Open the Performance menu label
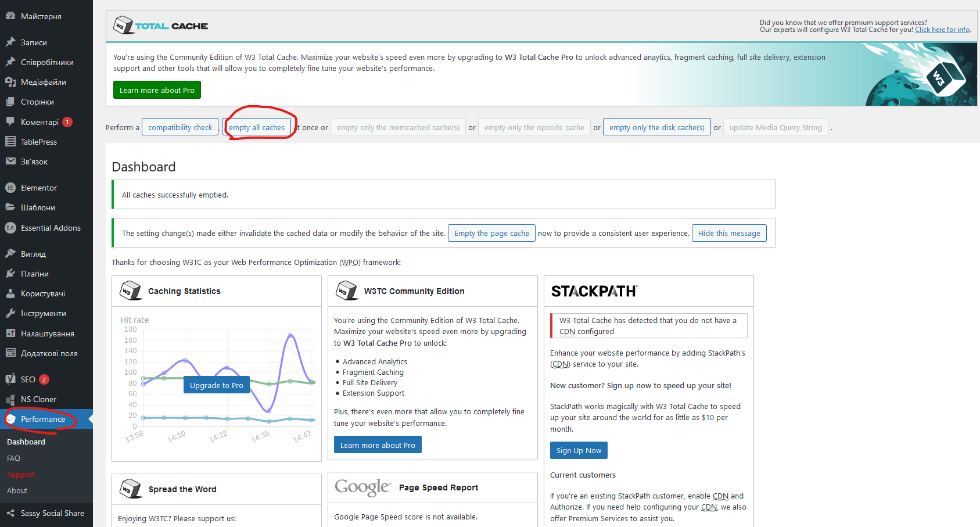The height and width of the screenshot is (527, 980). 43,419
